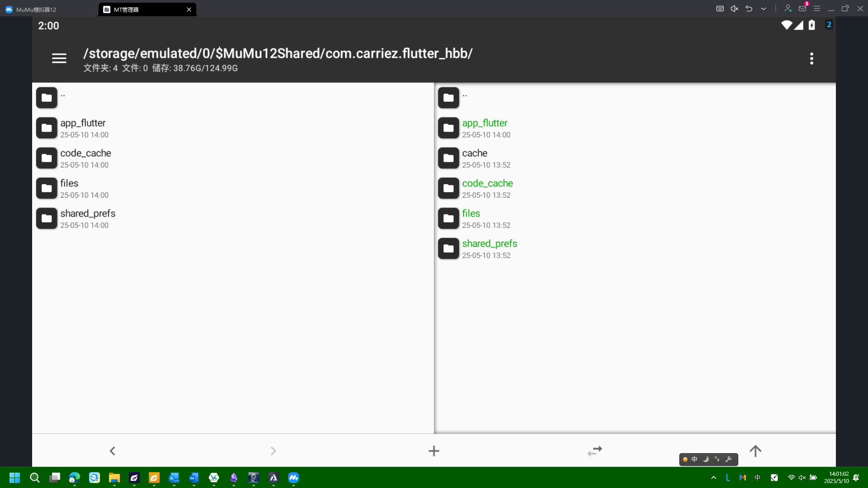This screenshot has height=488, width=868.
Task: Toggle IME moon half-width icon
Action: tap(706, 460)
